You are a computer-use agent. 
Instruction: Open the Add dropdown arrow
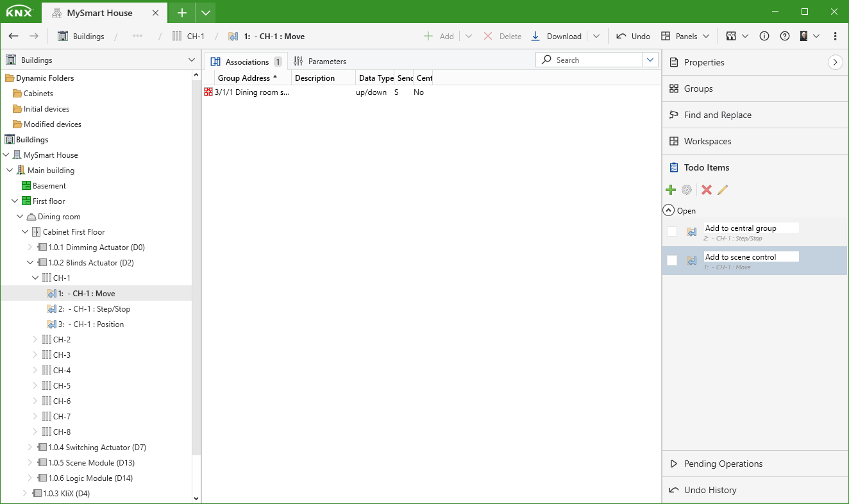469,37
